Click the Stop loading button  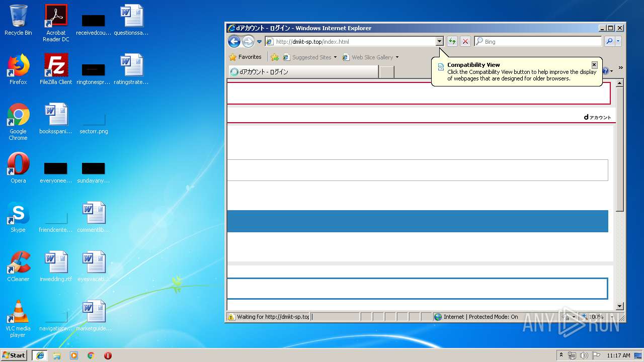465,41
